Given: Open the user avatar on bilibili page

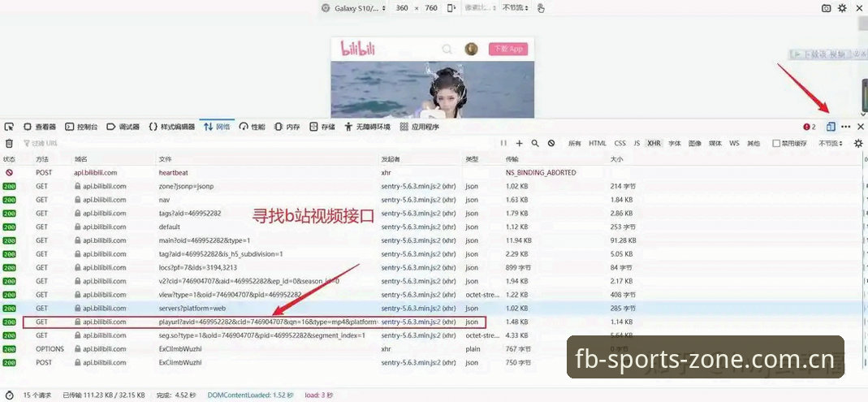Looking at the screenshot, I should click(x=471, y=49).
